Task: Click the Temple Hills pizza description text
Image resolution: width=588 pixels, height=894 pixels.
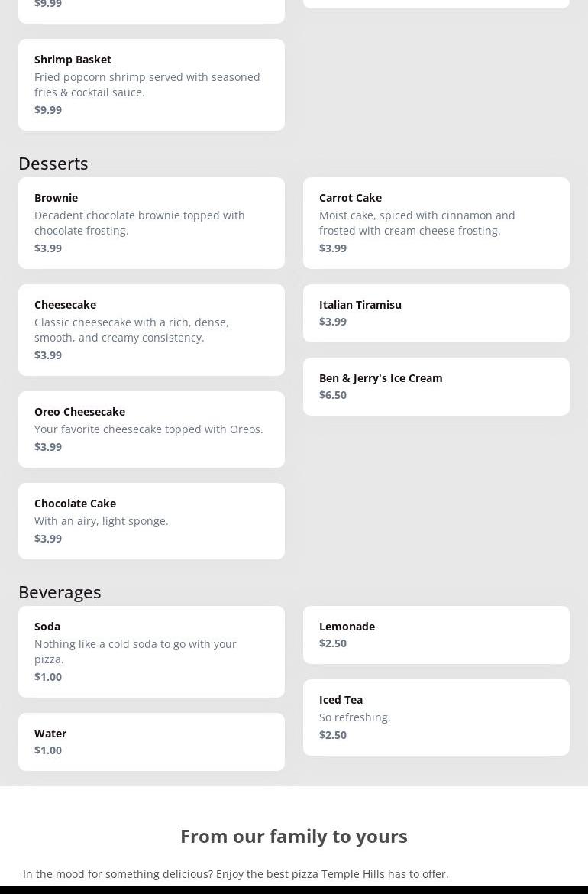Action: [235, 874]
